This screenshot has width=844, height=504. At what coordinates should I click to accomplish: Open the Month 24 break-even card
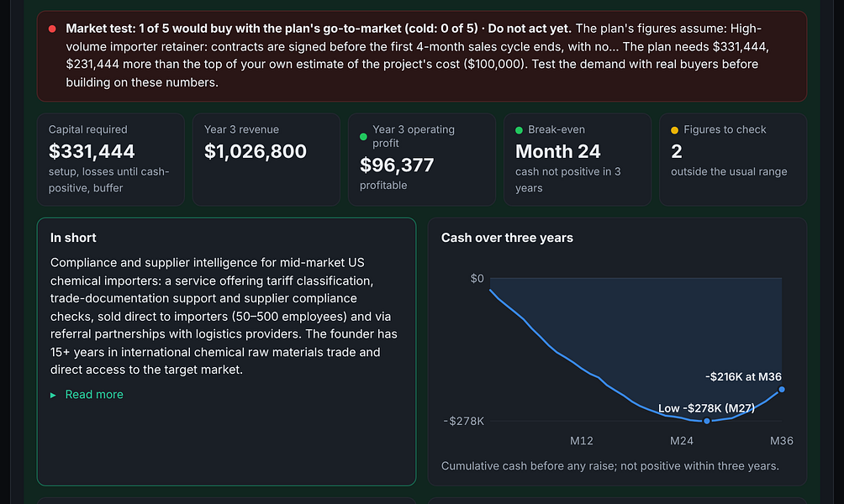(578, 160)
